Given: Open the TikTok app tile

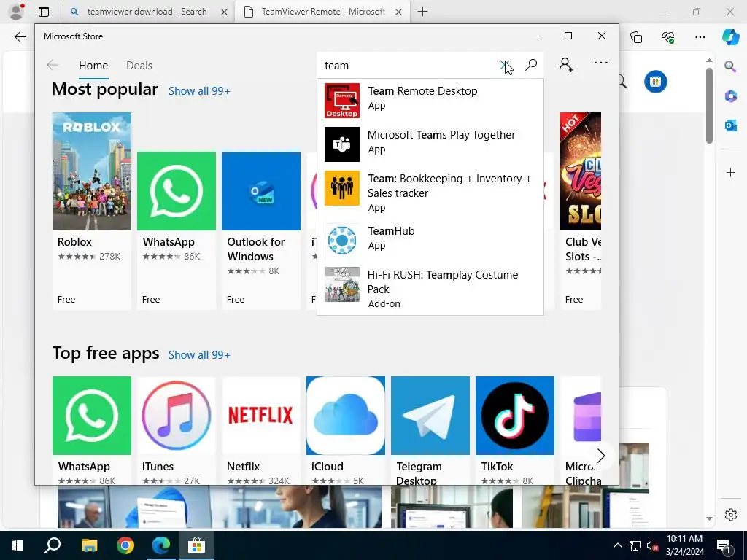Looking at the screenshot, I should 514,430.
